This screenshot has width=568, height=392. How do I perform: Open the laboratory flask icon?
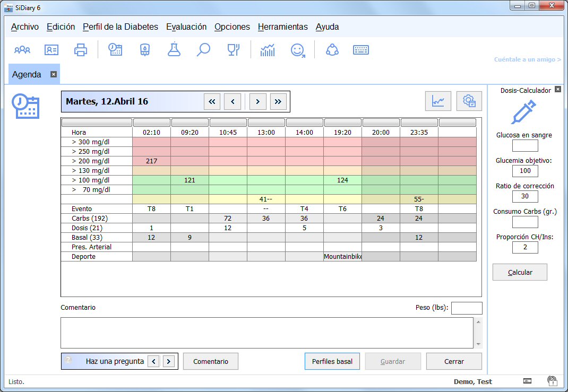click(174, 50)
